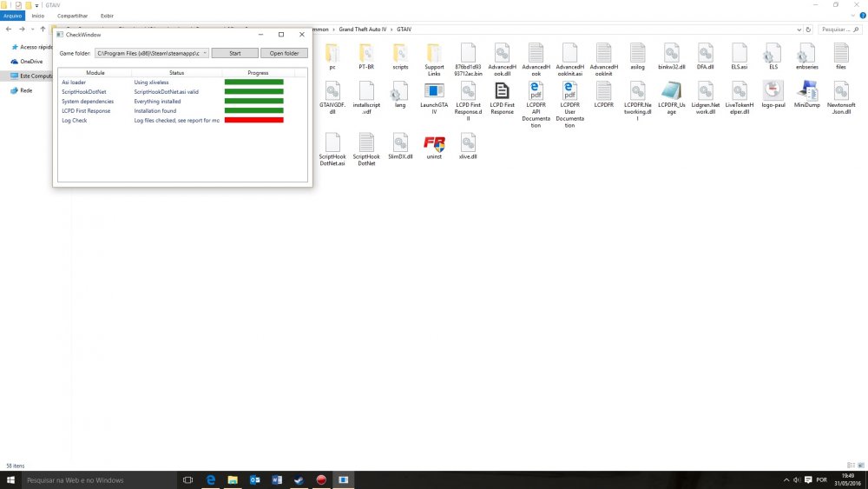Select Acesso rápido in navigation pane
Image resolution: width=868 pixels, height=489 pixels.
31,47
